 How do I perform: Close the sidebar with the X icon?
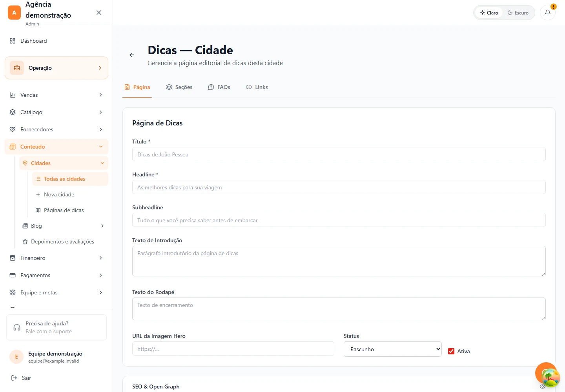point(99,13)
